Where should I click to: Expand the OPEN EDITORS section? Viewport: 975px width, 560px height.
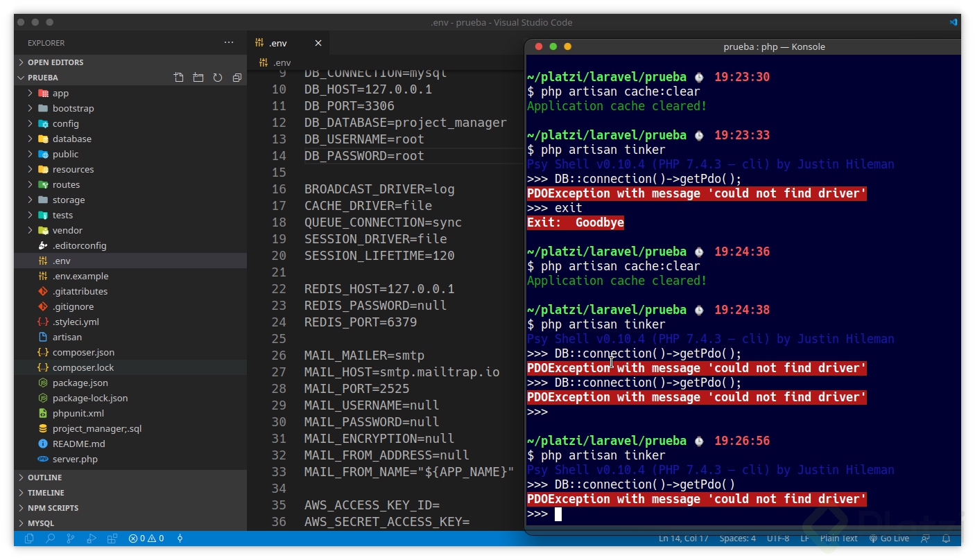[x=130, y=62]
